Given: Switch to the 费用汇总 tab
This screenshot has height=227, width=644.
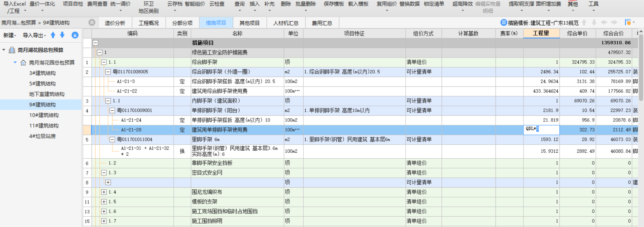Looking at the screenshot, I should tap(322, 23).
